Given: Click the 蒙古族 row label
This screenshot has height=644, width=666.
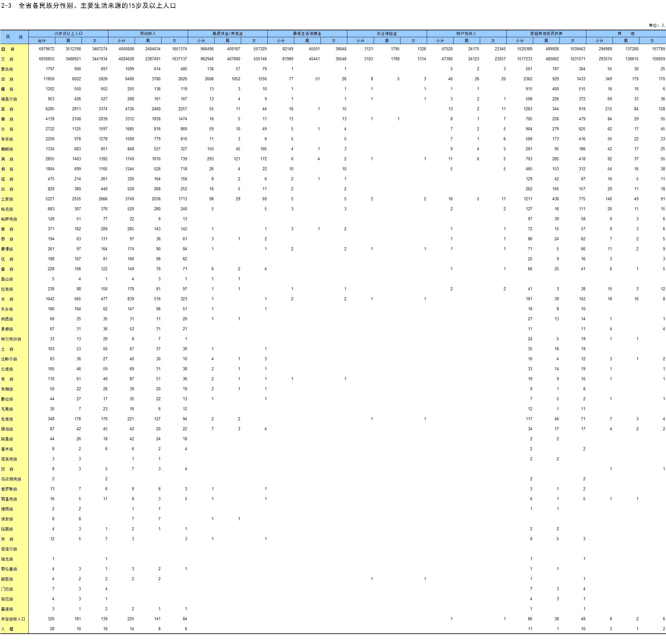Looking at the screenshot, I should tap(7, 69).
